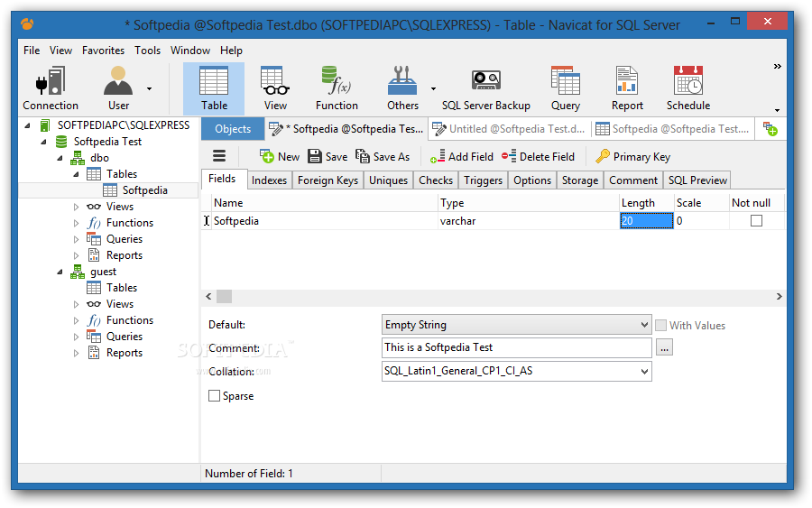Image resolution: width=812 pixels, height=508 pixels.
Task: Open the Window menu
Action: tap(190, 51)
